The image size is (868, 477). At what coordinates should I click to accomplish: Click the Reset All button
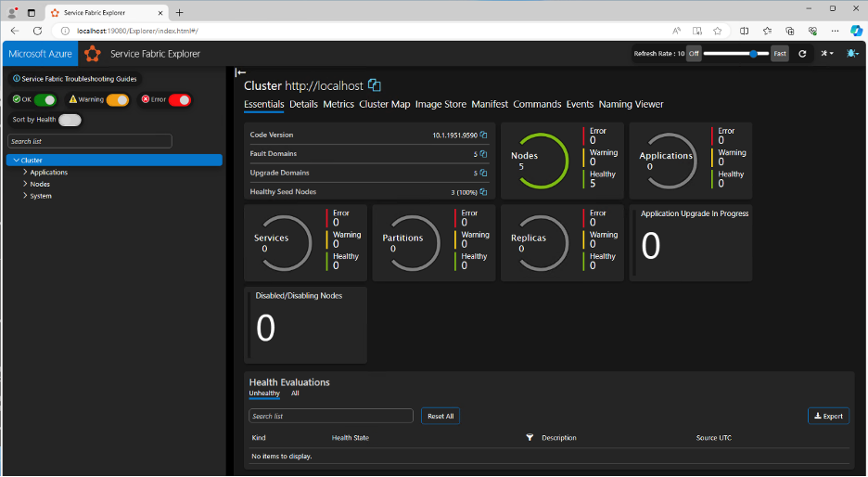(440, 416)
